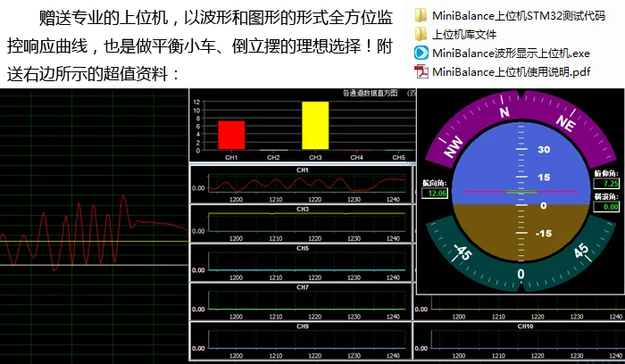This screenshot has height=364, width=625.
Task: Launch the MiniBalance波形显示上位机.exe app icon
Action: (x=421, y=53)
